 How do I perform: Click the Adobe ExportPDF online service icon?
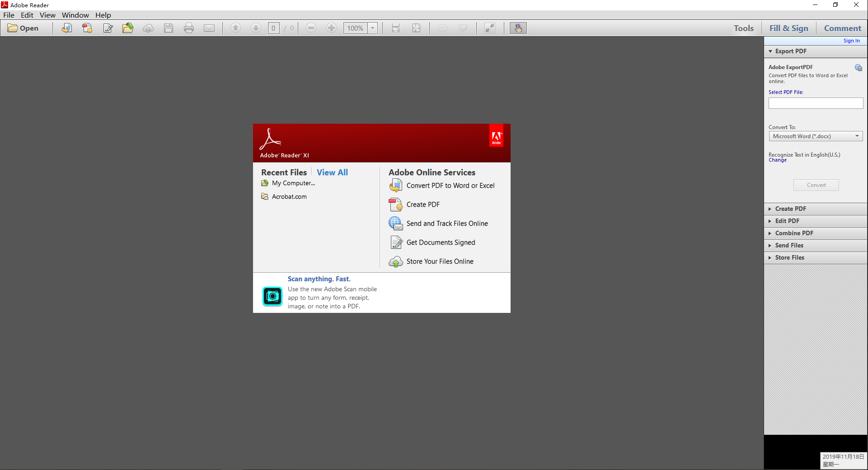859,68
